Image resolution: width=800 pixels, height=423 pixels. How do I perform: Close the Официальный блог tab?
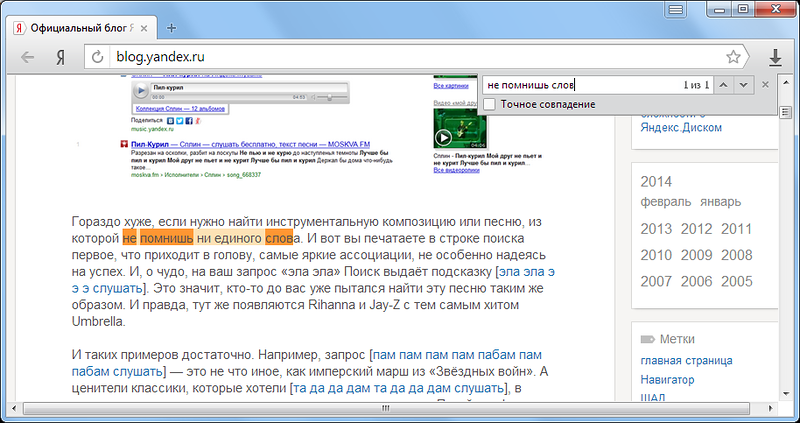[x=144, y=29]
